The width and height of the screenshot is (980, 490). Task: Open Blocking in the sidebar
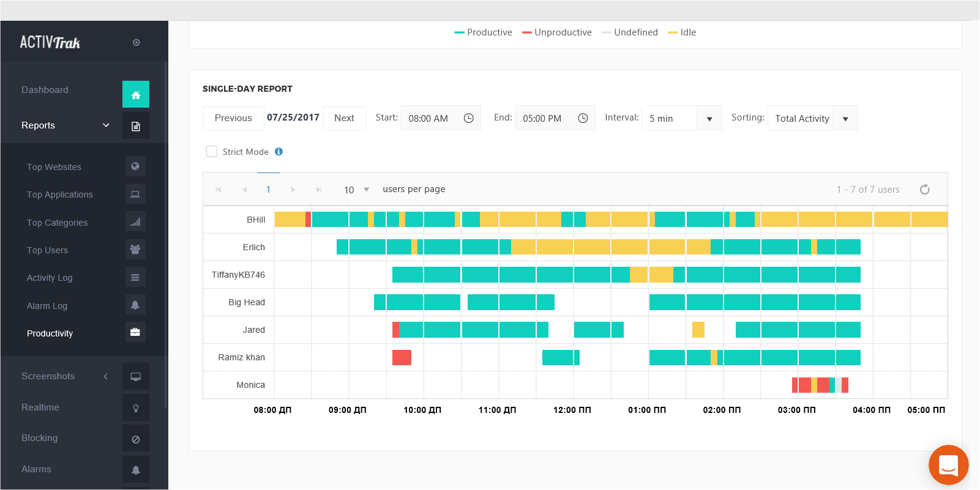tap(39, 438)
